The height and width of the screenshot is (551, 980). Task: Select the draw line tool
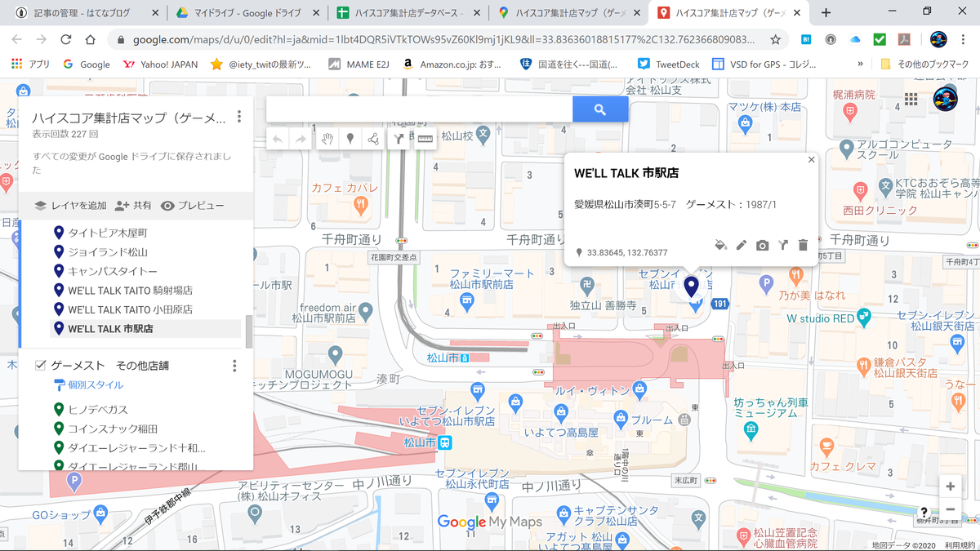[374, 139]
